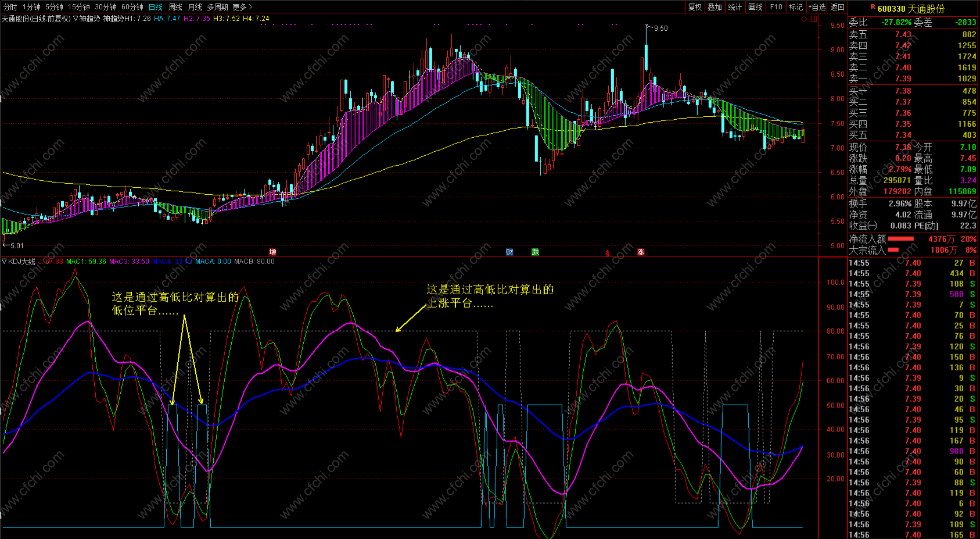Viewport: 980px width, 539px height.
Task: Open the 神趋势 indicator triangle menu
Action: point(76,19)
